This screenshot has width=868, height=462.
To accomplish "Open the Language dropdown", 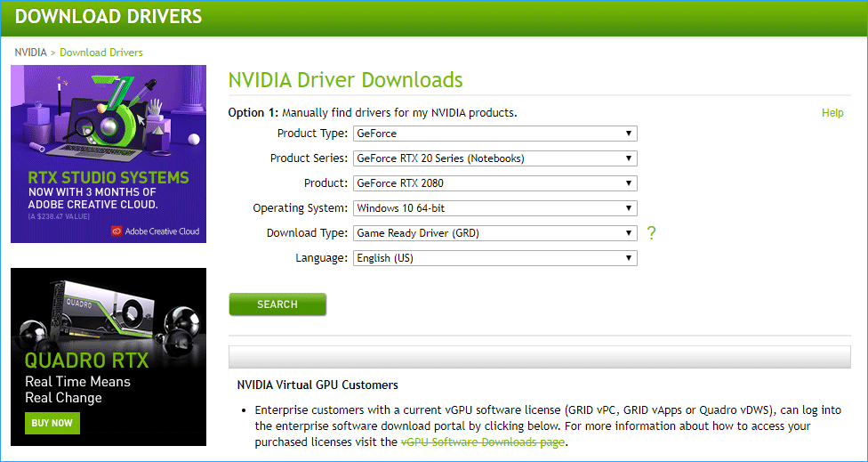I will [x=494, y=258].
